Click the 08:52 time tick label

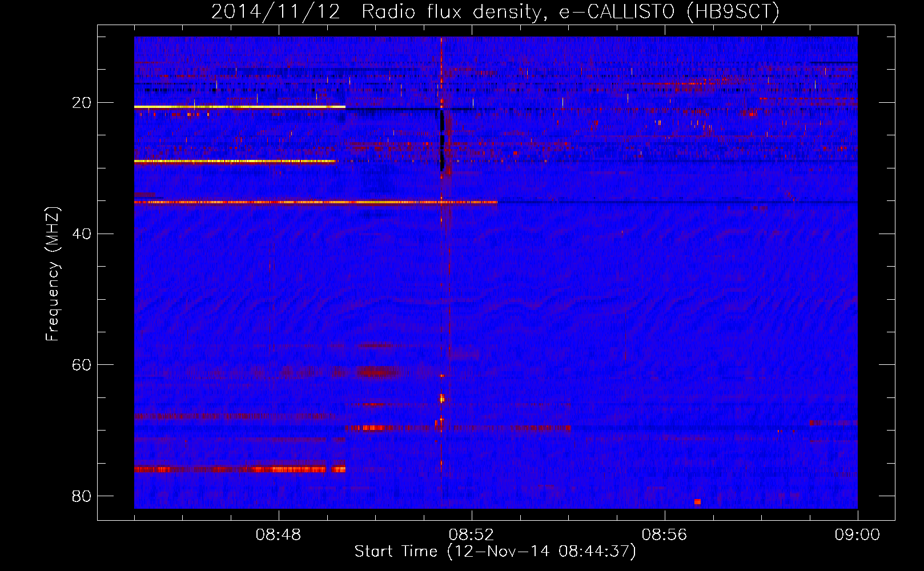tap(472, 535)
